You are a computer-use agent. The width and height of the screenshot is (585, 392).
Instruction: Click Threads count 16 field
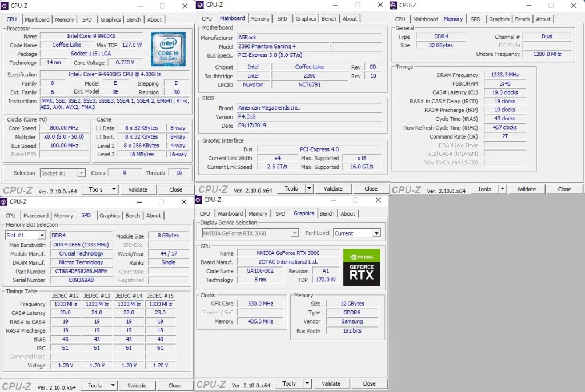[179, 172]
